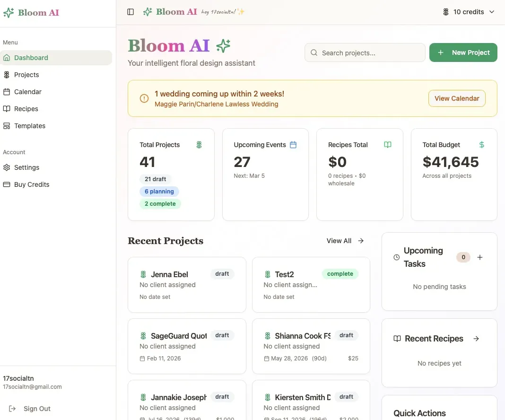Add a new upcoming task with plus
This screenshot has width=505, height=420.
(480, 257)
